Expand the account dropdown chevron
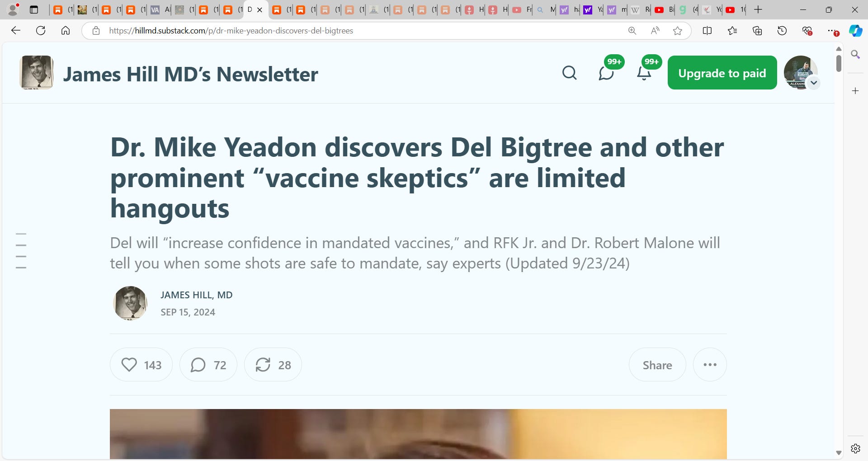 pos(814,83)
